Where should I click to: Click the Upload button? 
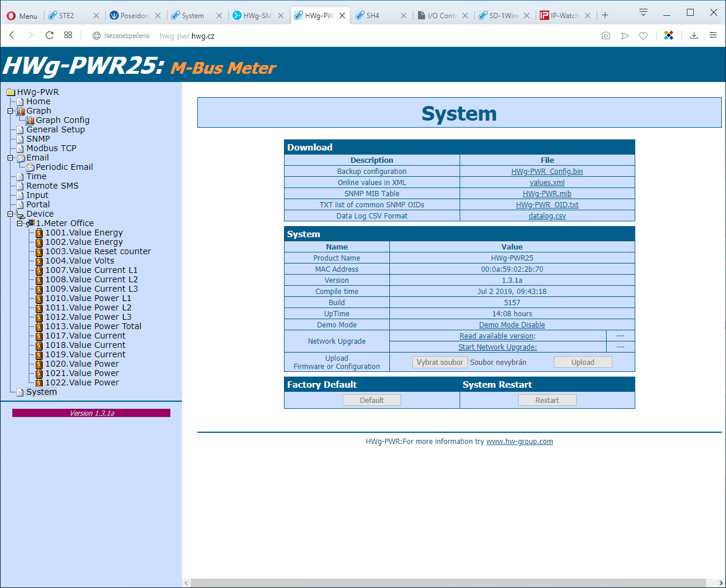583,363
